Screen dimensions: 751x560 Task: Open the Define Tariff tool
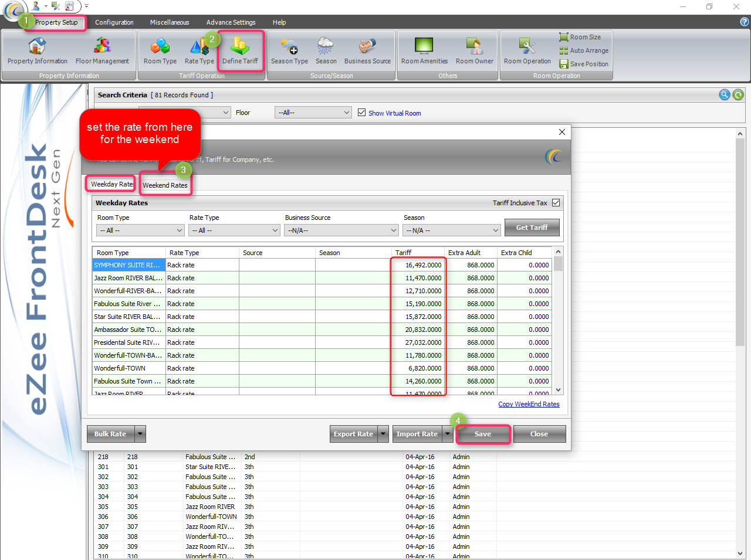(x=240, y=51)
